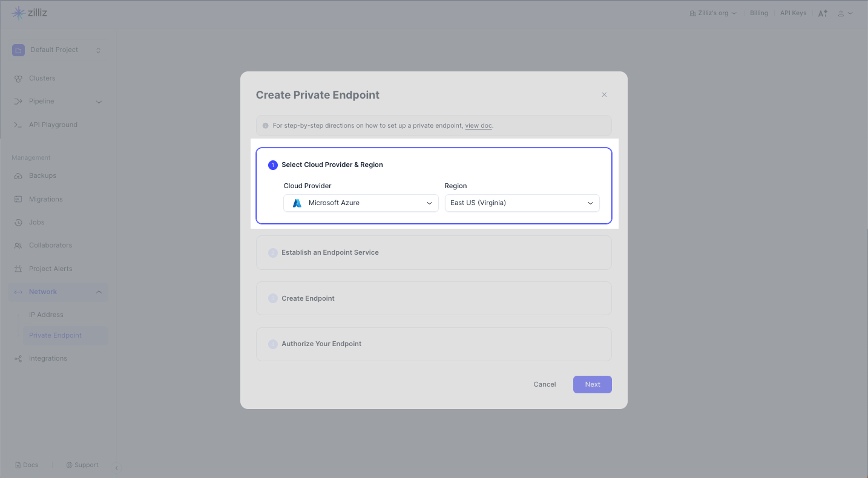Screen dimensions: 868x478
Task: Go to IP Address page
Action: coord(46,315)
